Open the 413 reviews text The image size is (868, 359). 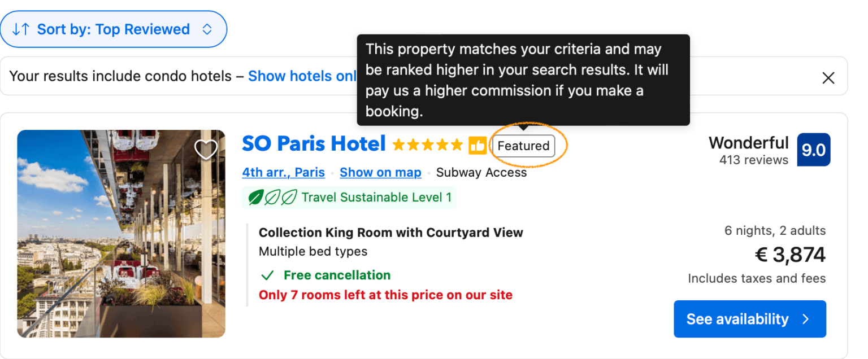pyautogui.click(x=753, y=160)
